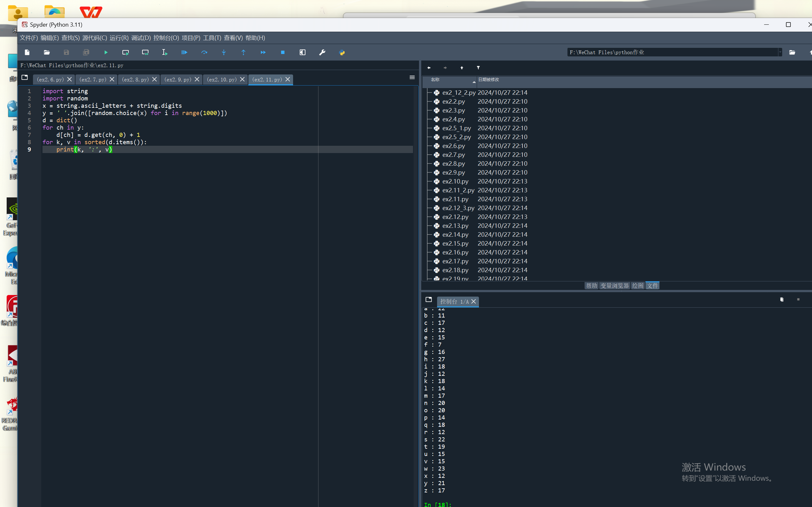This screenshot has height=507, width=812.
Task: Switch to the 绘图 pane tab
Action: (x=638, y=286)
